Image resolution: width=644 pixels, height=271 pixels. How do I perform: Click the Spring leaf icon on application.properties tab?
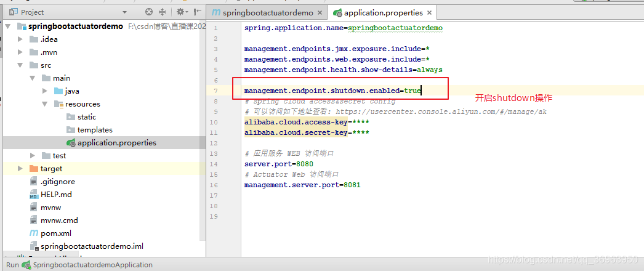[337, 13]
